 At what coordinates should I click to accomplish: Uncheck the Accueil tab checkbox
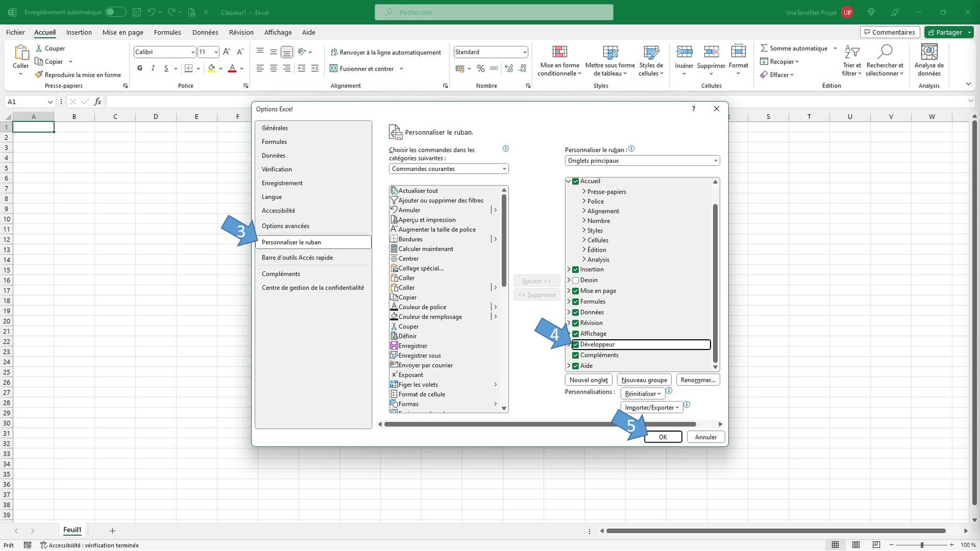576,181
